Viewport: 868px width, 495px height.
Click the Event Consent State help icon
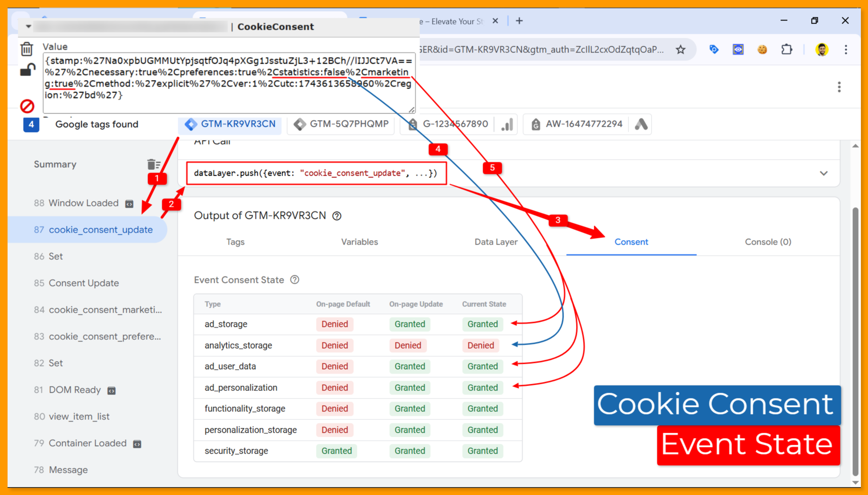[295, 280]
